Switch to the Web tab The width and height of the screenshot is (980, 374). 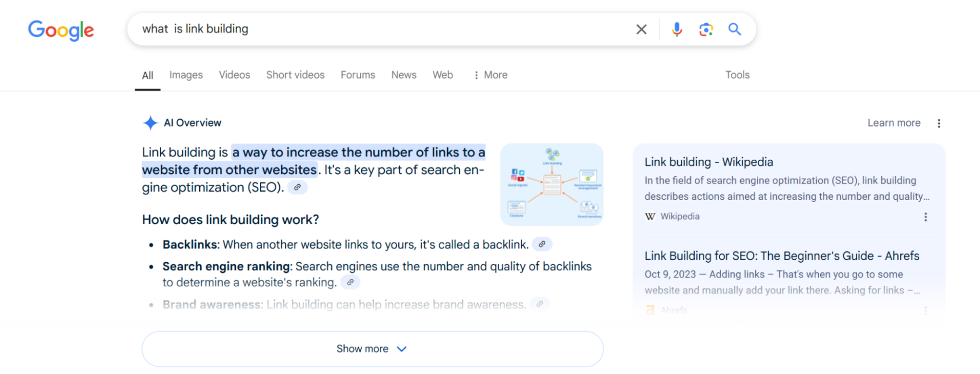click(443, 75)
